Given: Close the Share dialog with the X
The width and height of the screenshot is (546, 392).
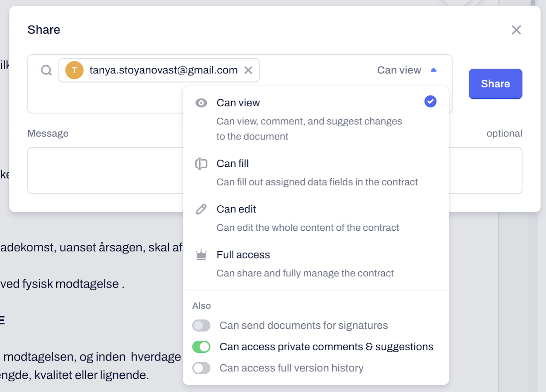Looking at the screenshot, I should coord(516,30).
